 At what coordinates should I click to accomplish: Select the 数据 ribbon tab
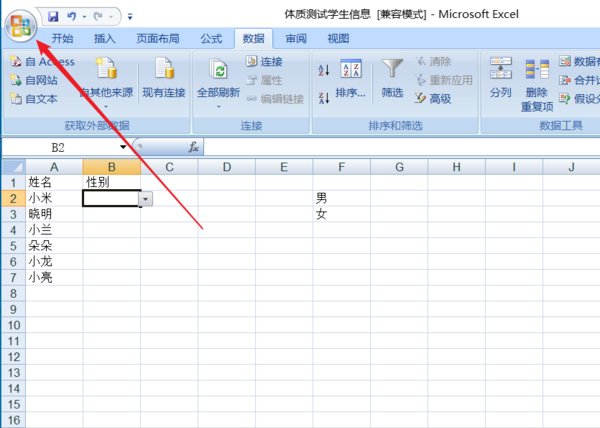(x=253, y=39)
